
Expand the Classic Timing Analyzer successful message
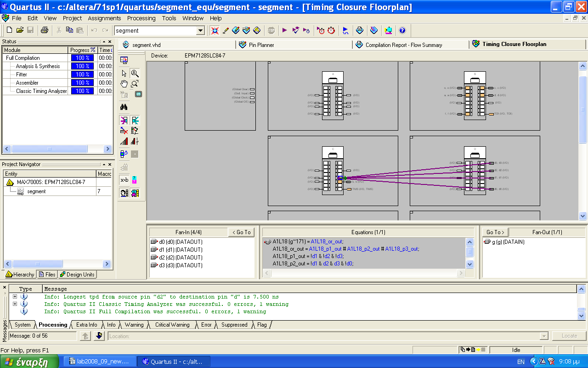click(15, 304)
